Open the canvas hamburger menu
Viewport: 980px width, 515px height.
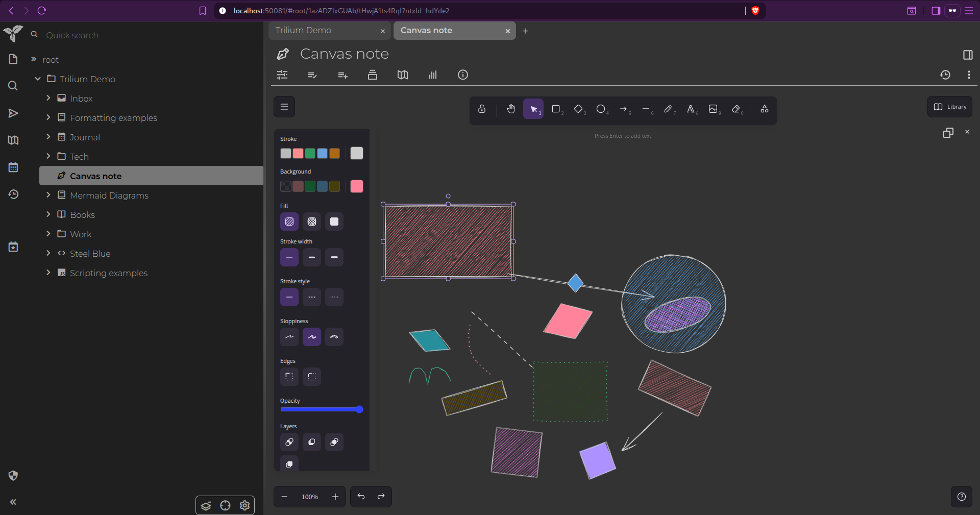284,107
